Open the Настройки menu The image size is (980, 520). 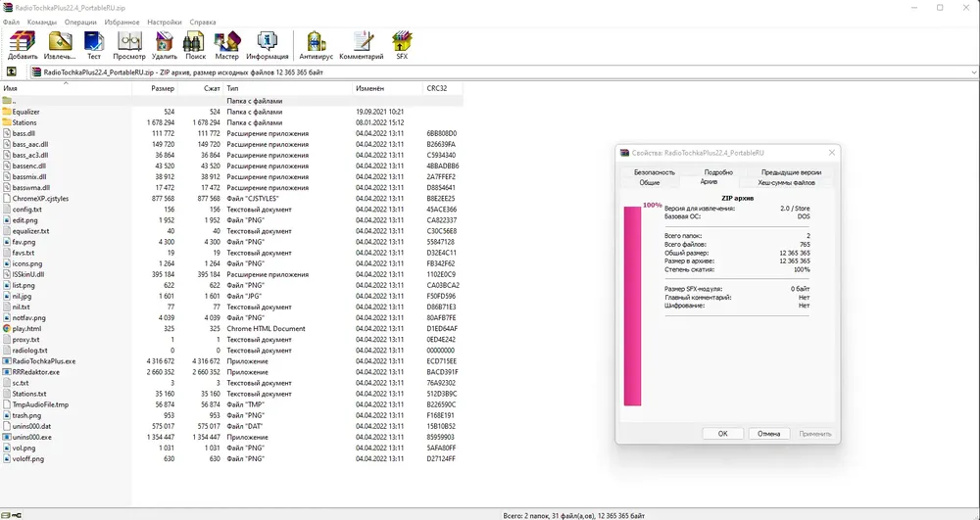click(x=165, y=22)
